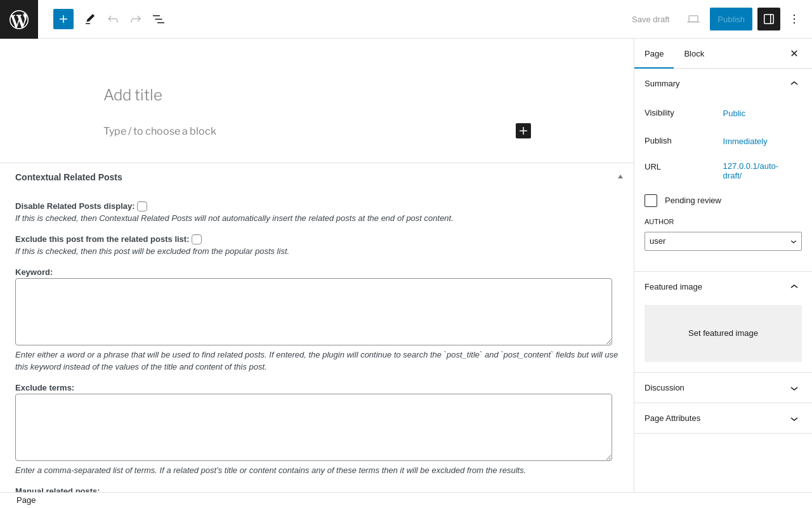The image size is (812, 508).
Task: Select the Page tab in sidebar
Action: [x=654, y=54]
